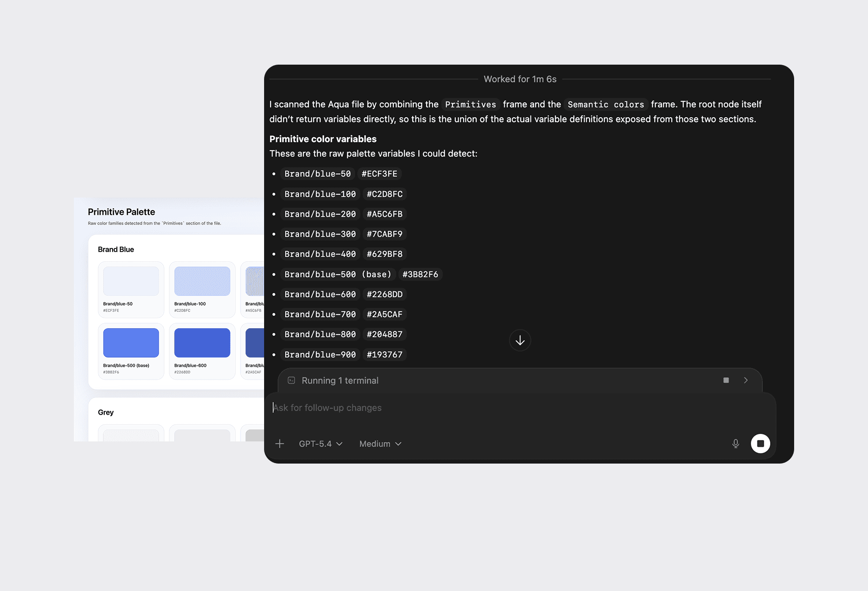This screenshot has height=591, width=868.
Task: Select the Brand/blue-400 variable name
Action: [x=320, y=254]
